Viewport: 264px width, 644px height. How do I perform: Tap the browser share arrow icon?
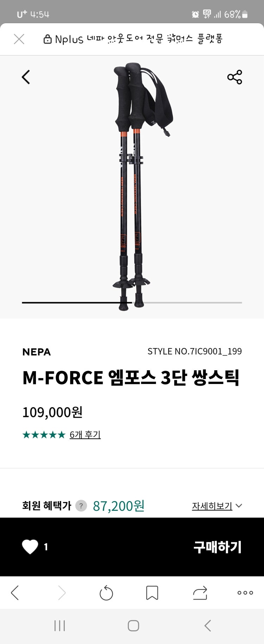200,593
